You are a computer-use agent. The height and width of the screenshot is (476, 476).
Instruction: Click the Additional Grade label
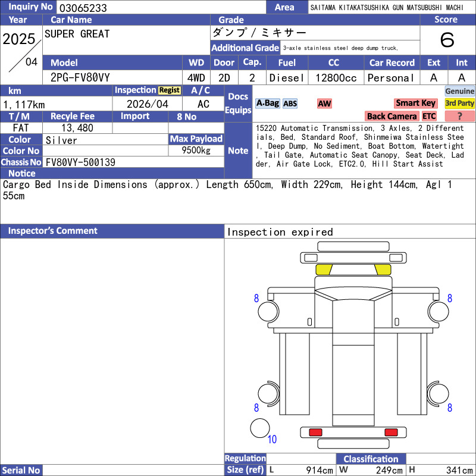245,48
